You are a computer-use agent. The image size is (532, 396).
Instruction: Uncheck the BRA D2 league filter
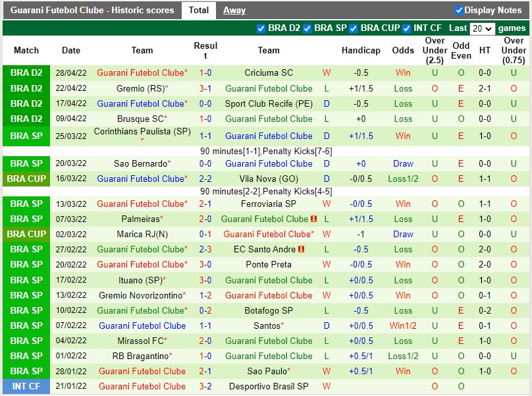(x=261, y=28)
